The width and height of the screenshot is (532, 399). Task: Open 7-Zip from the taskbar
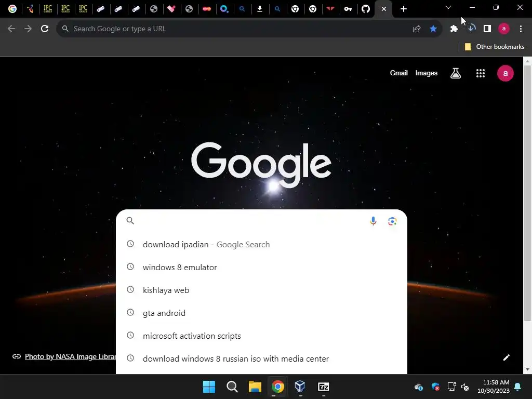point(323,387)
